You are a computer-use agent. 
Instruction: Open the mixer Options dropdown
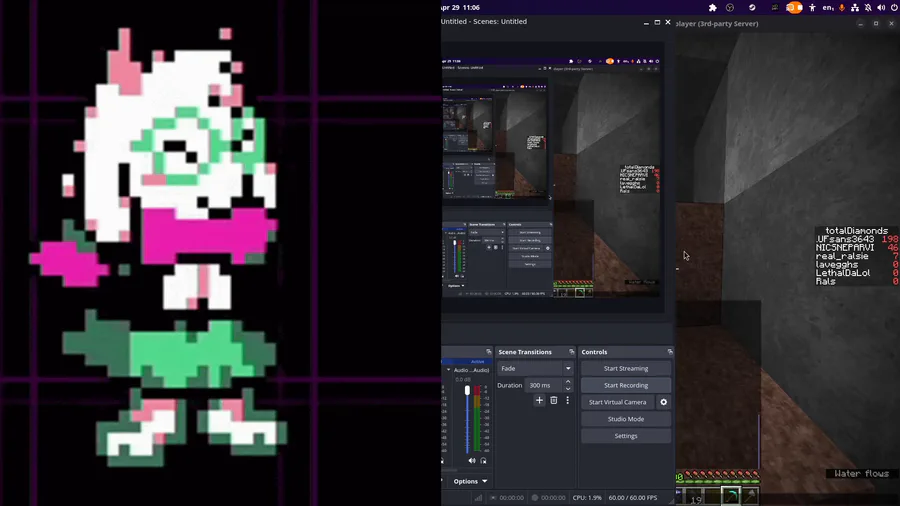tap(470, 481)
